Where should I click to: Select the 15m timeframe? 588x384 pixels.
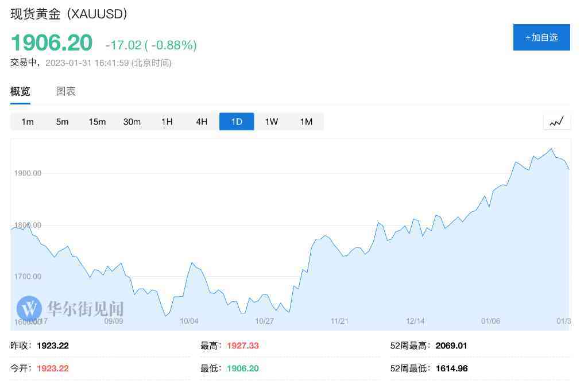97,122
